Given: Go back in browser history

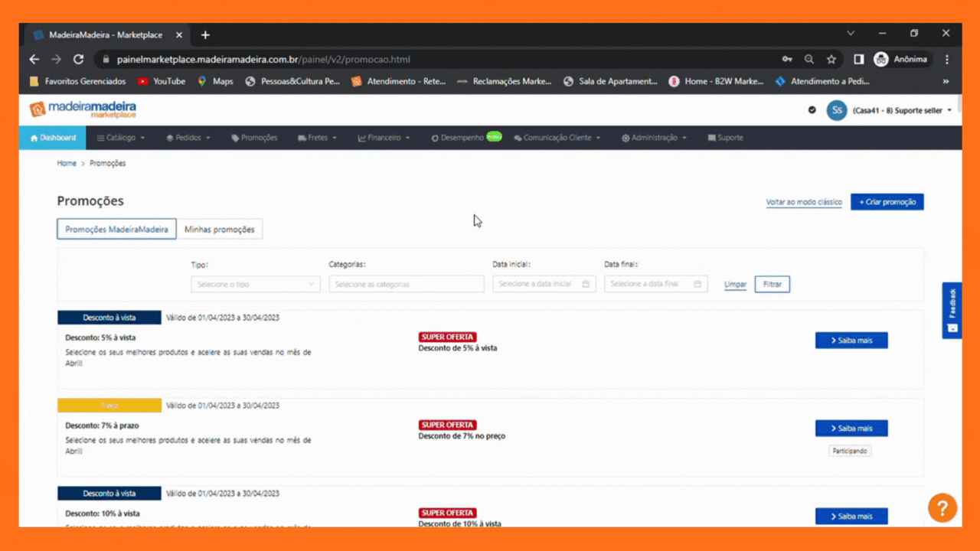Looking at the screenshot, I should click(x=34, y=59).
